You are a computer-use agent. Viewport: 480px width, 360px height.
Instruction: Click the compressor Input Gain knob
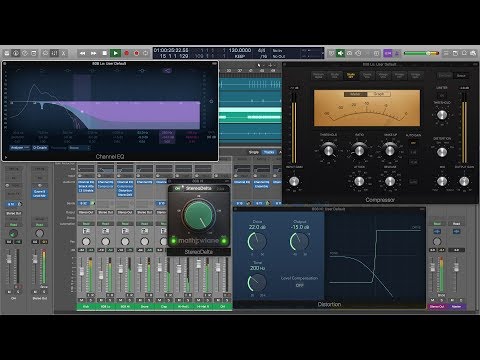294,181
